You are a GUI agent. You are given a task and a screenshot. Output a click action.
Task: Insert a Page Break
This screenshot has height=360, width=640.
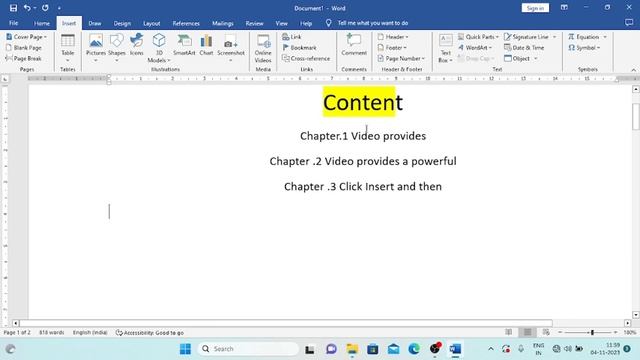[24, 58]
